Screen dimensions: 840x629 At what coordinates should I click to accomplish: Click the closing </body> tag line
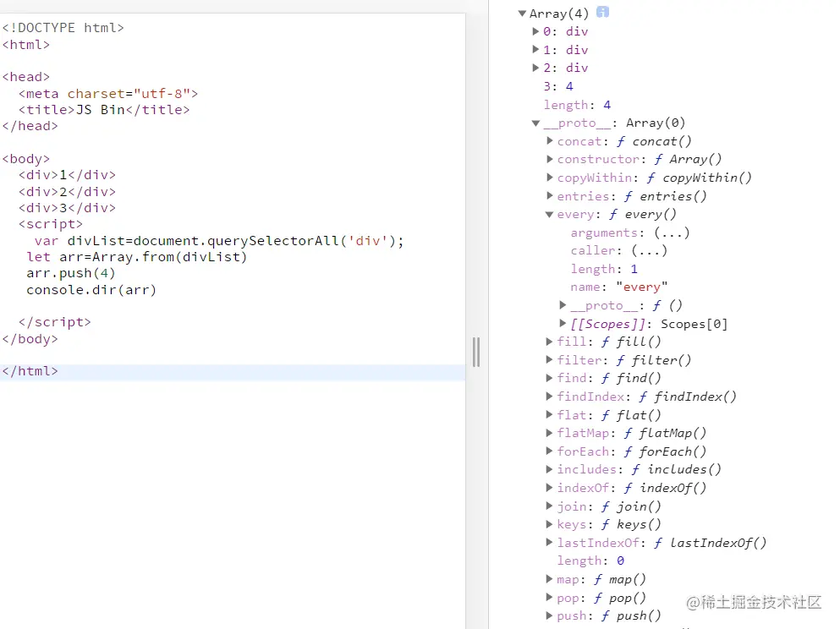click(30, 339)
